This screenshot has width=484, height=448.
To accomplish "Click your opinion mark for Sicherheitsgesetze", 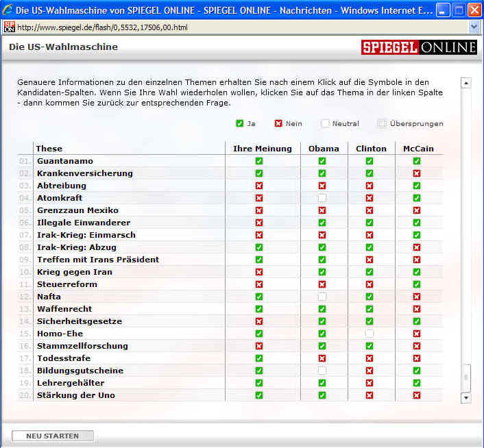I will [259, 321].
